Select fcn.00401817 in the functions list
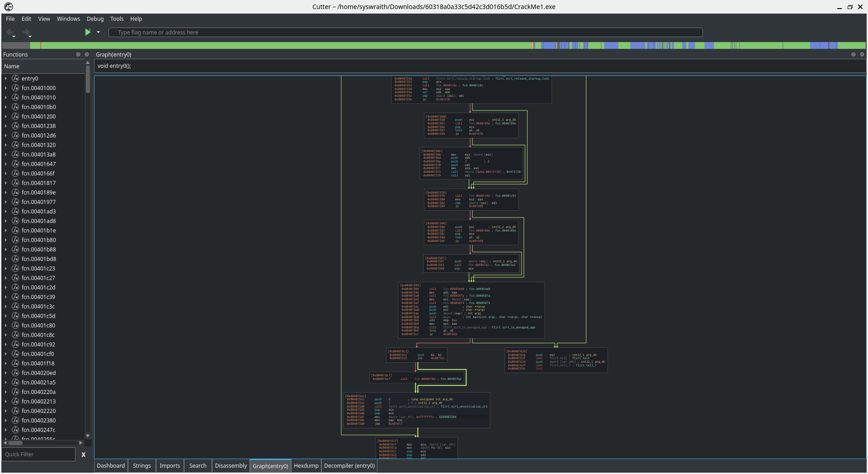868x474 pixels. (38, 183)
